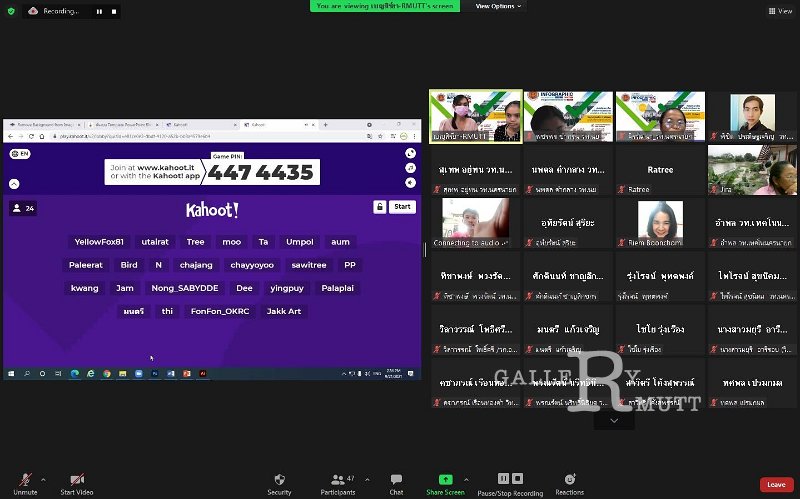
Task: Open the Chat panel
Action: coord(396,484)
